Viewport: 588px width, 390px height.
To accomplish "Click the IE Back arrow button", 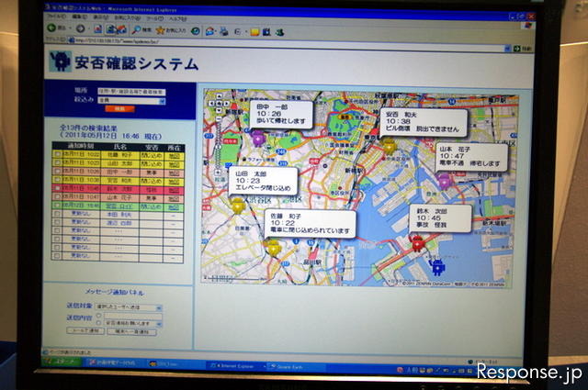I will click(52, 28).
